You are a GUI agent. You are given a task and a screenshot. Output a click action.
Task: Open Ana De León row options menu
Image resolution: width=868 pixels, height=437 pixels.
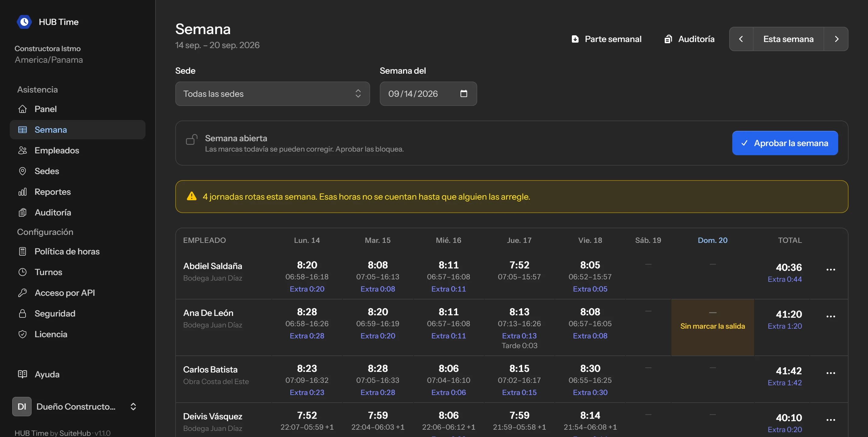pyautogui.click(x=831, y=316)
